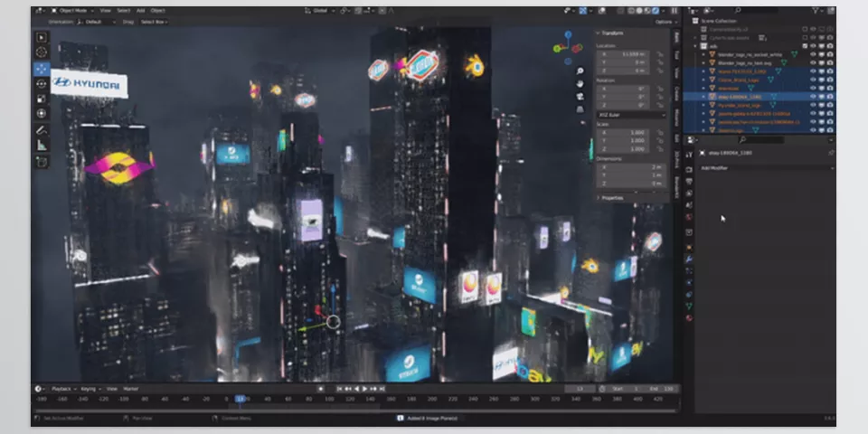Open the Add Modifier dropdown
Screen dimensions: 868x434
767,168
